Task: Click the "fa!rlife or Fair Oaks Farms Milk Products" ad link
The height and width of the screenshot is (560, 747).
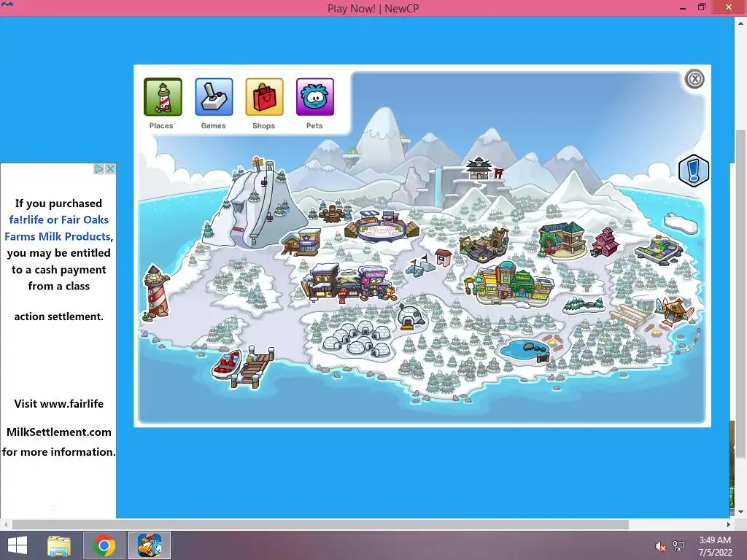Action: tap(57, 228)
